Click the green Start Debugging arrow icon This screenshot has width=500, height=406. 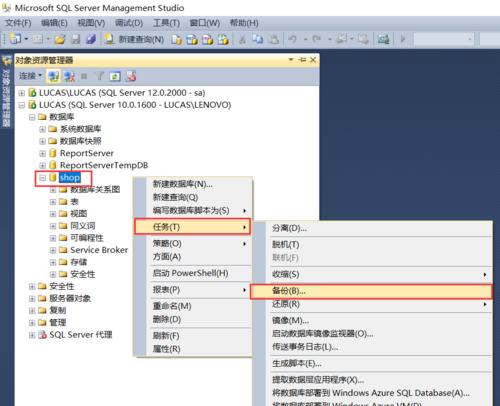pos(403,39)
